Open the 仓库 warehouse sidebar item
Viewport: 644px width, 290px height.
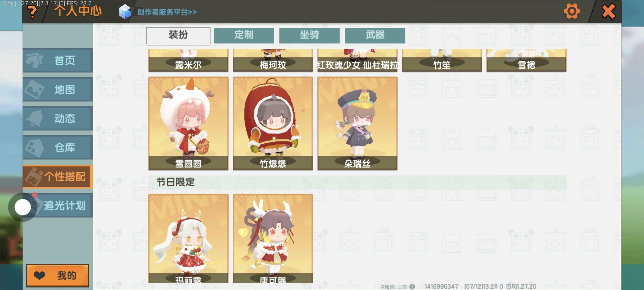pyautogui.click(x=58, y=147)
